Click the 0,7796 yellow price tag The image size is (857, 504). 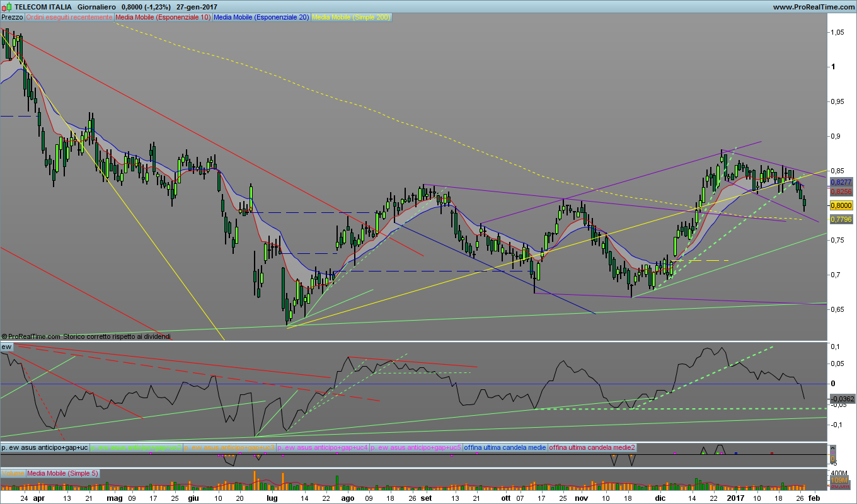tap(841, 219)
